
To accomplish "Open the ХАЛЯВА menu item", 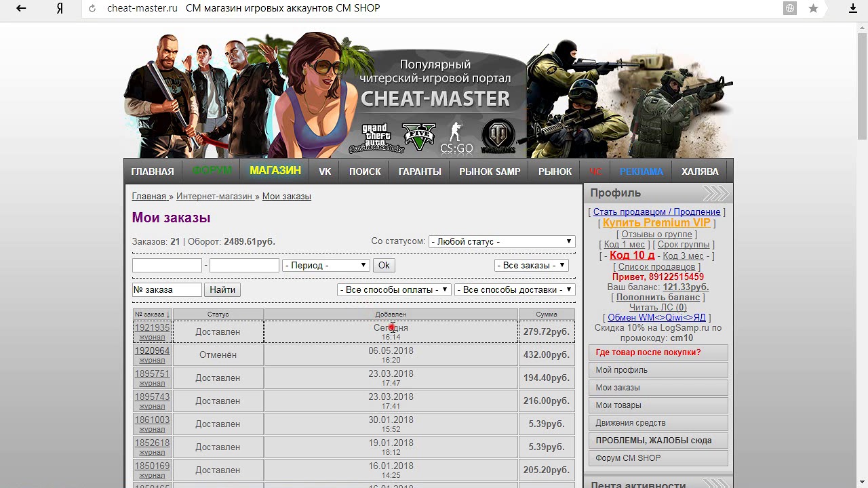I will (x=700, y=171).
